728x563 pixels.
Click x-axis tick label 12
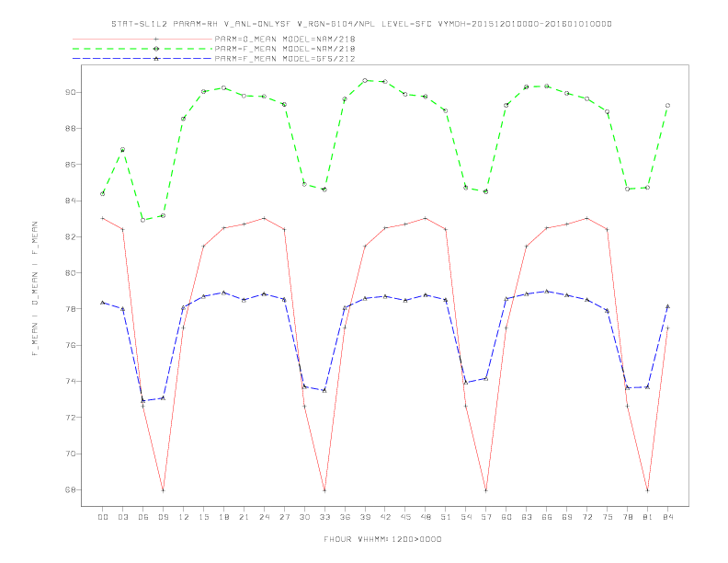(184, 517)
